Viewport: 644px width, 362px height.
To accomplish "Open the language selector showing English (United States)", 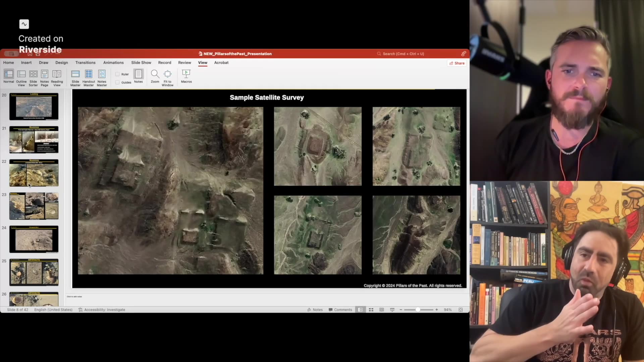I will pos(53,310).
